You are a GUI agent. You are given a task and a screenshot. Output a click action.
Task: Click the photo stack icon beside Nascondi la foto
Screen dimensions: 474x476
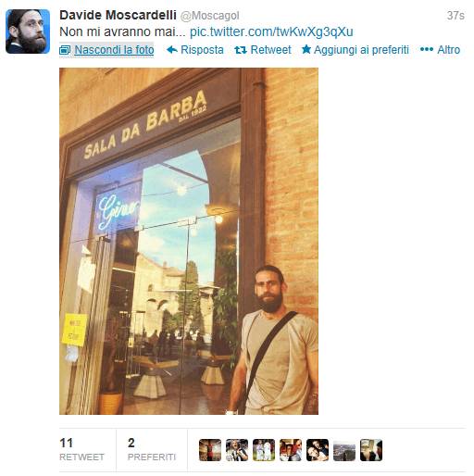(x=65, y=50)
